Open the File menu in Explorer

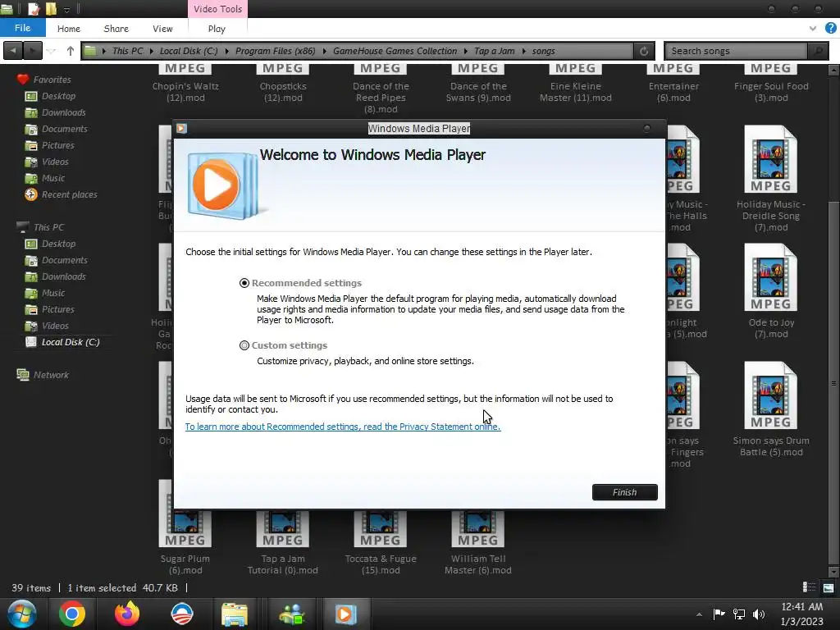click(22, 28)
